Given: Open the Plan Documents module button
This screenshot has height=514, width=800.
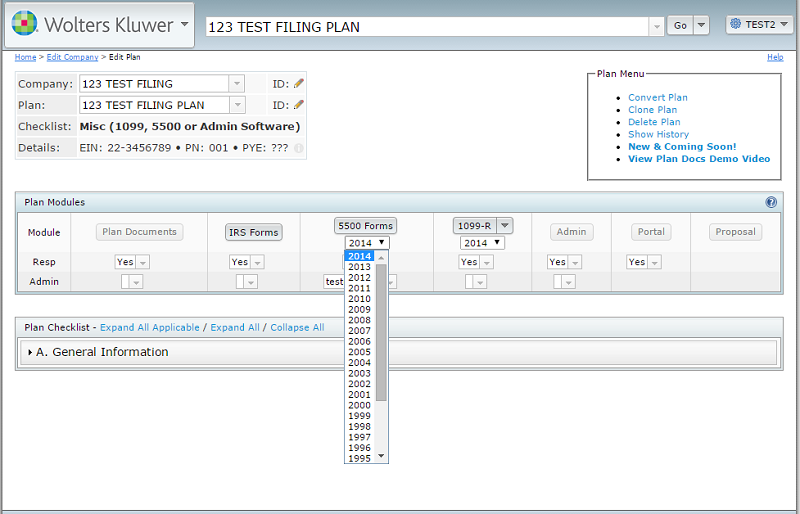Looking at the screenshot, I should pos(139,232).
